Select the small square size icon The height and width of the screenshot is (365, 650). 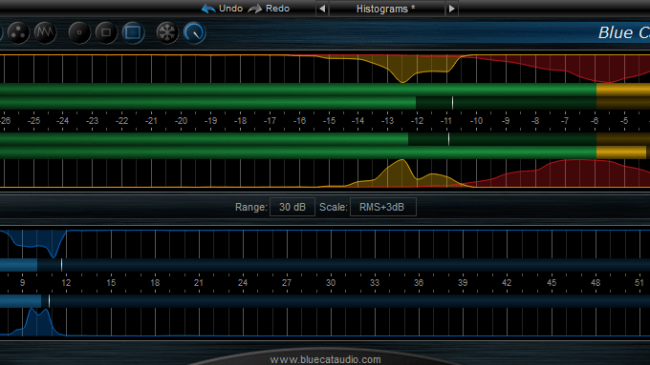pos(79,32)
